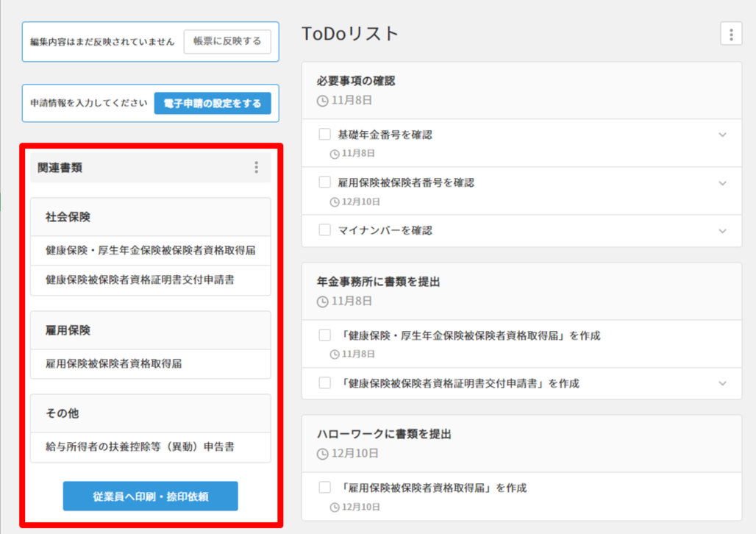The height and width of the screenshot is (534, 756).
Task: Check the 「雇用保険被保険者資格取得届」を作成 checkbox
Action: [324, 488]
